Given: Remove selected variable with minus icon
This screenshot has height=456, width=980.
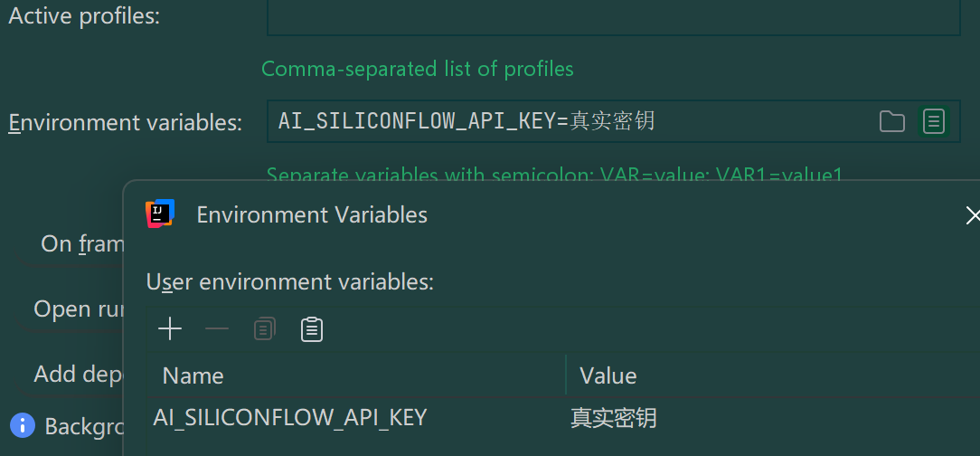Looking at the screenshot, I should click(x=217, y=328).
